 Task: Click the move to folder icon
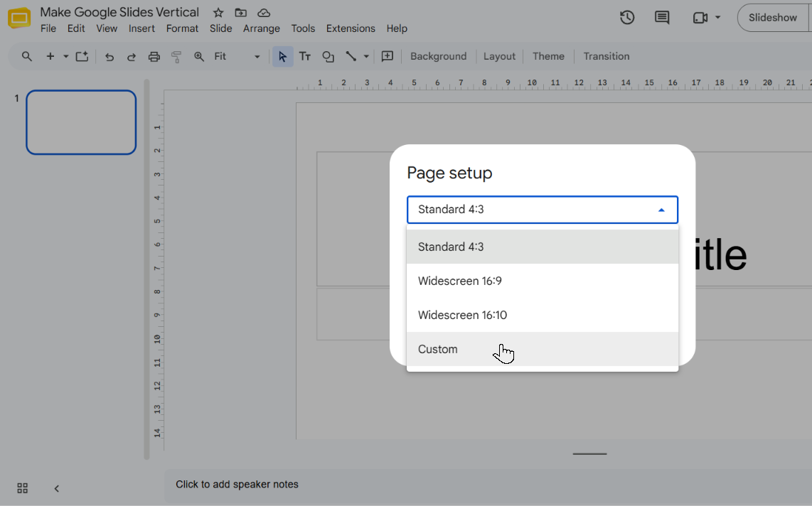[x=241, y=12]
